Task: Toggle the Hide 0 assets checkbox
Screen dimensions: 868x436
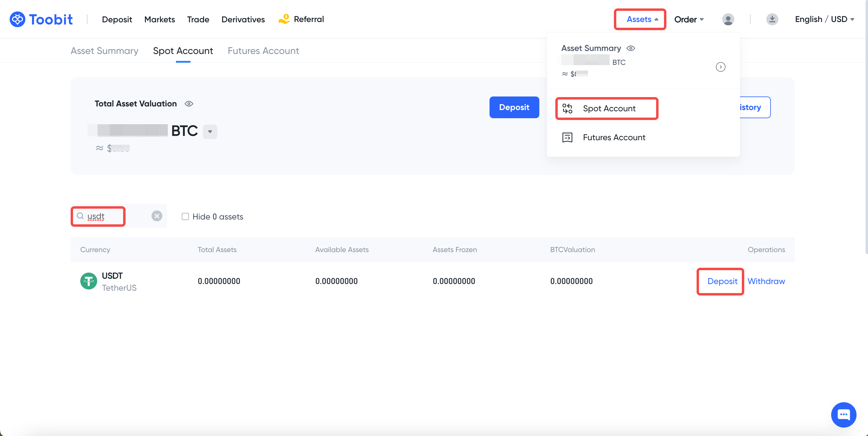Action: coord(185,216)
